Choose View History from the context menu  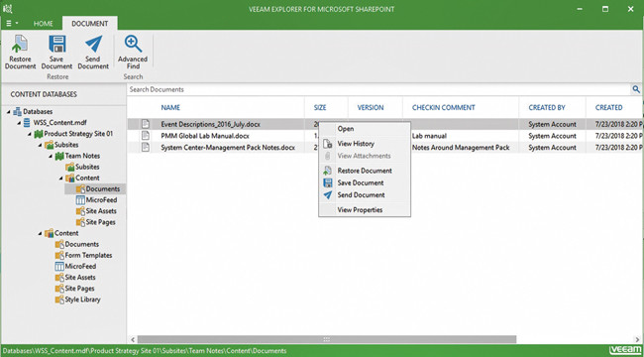point(365,144)
